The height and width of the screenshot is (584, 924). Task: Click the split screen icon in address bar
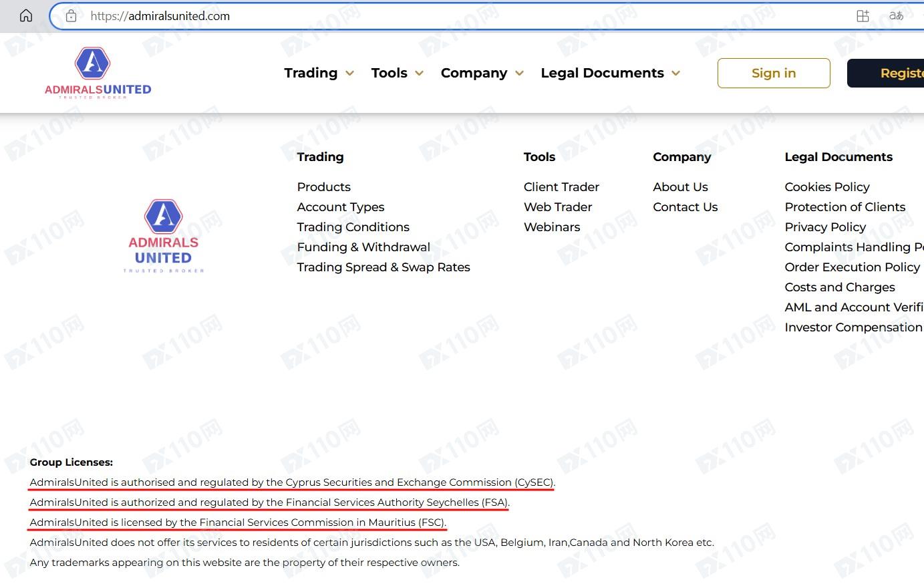click(x=863, y=16)
